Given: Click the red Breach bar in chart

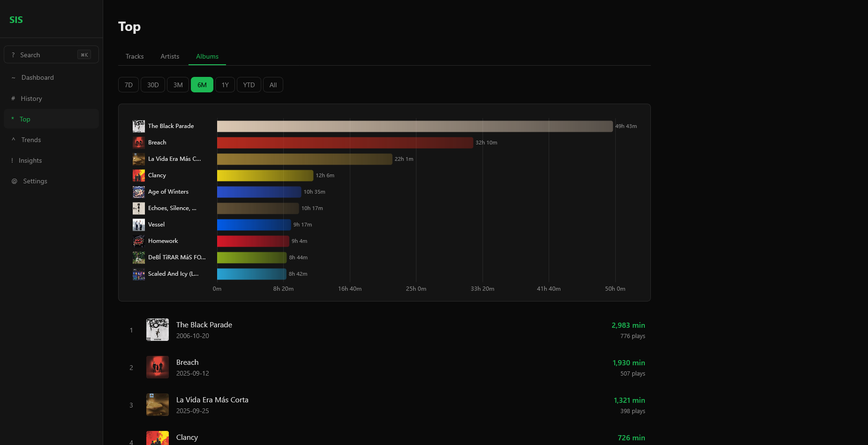Looking at the screenshot, I should point(345,143).
